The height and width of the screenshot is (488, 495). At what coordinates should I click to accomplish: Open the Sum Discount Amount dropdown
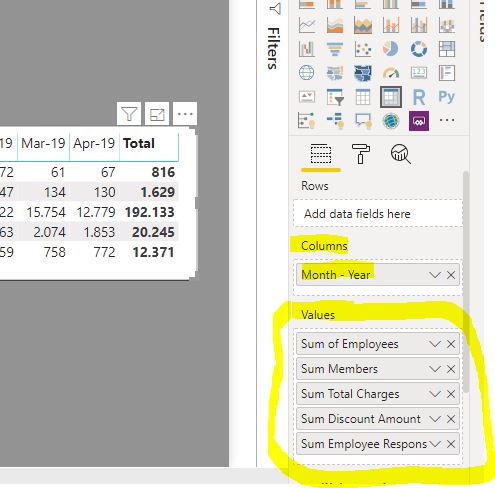click(435, 419)
